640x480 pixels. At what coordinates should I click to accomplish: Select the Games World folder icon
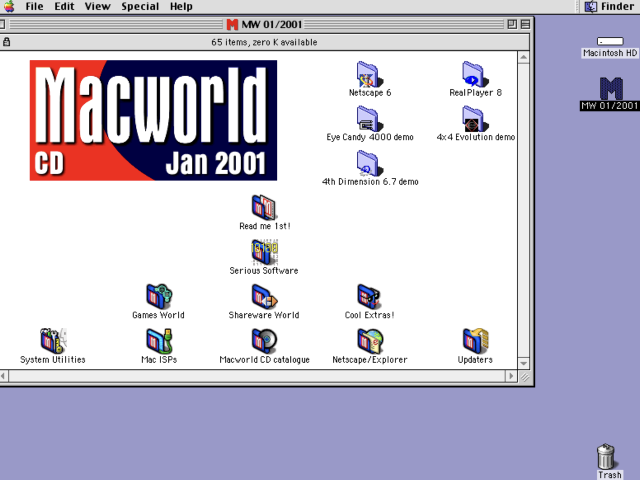coord(159,297)
